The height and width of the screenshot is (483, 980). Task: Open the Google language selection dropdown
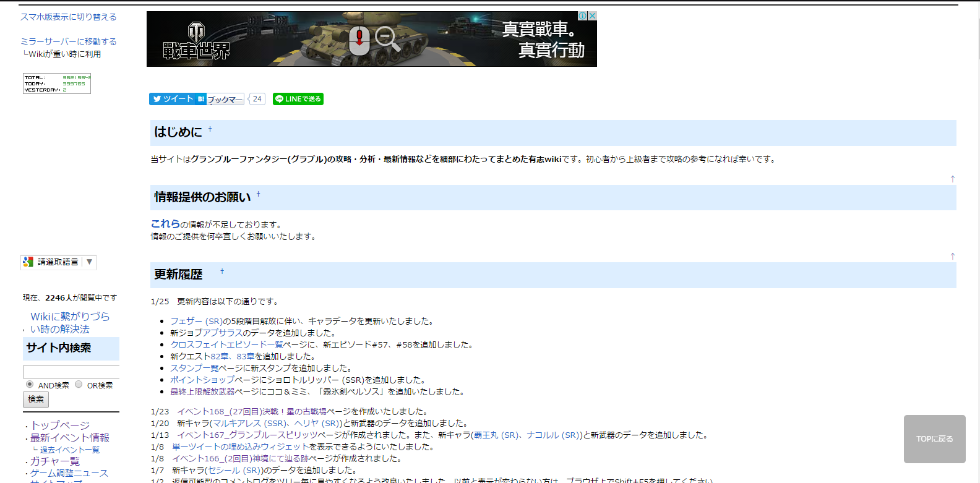(59, 262)
